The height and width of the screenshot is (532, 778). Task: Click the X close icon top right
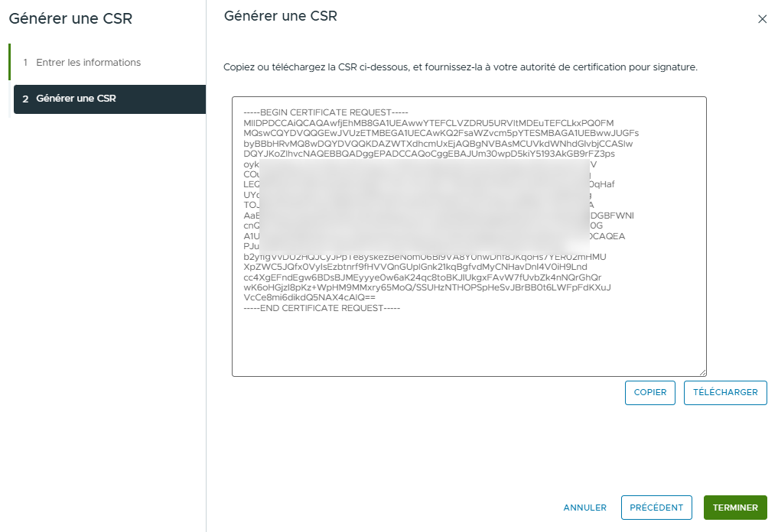[762, 20]
